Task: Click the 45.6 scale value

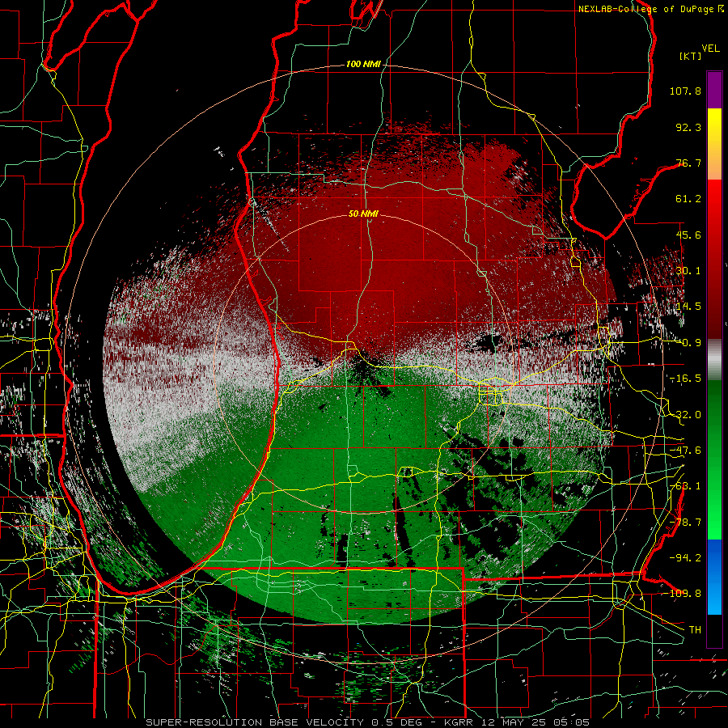Action: (x=688, y=235)
